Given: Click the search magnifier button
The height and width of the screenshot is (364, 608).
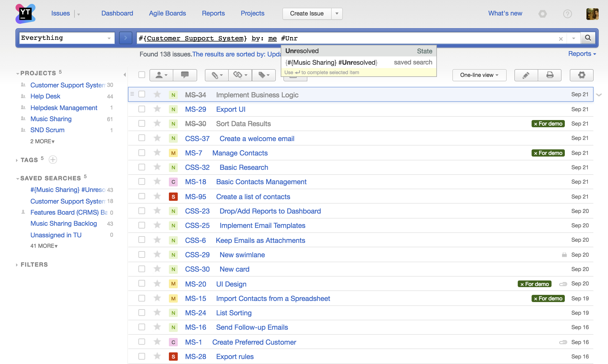Looking at the screenshot, I should [588, 38].
